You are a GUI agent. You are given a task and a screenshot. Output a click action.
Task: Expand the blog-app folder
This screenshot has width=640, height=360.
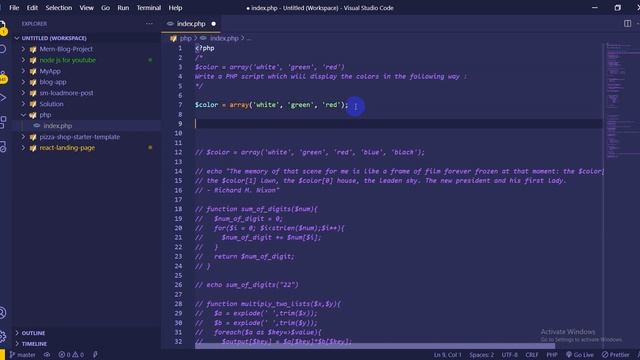[23, 82]
